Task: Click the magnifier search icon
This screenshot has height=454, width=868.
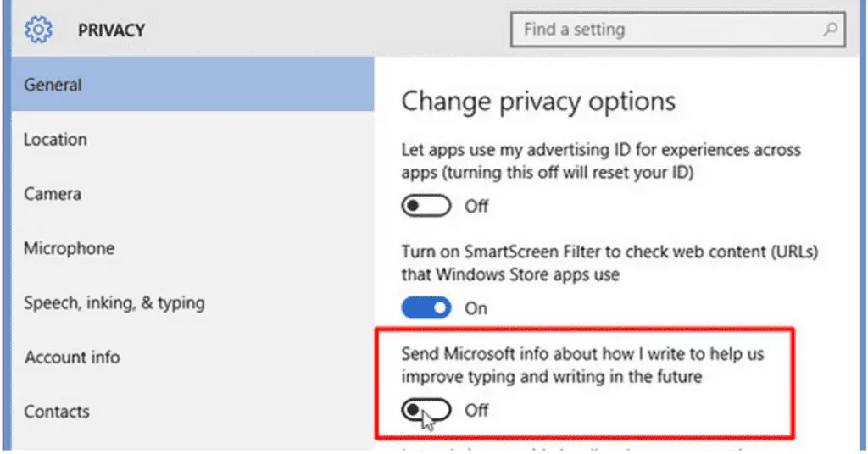Action: (832, 30)
